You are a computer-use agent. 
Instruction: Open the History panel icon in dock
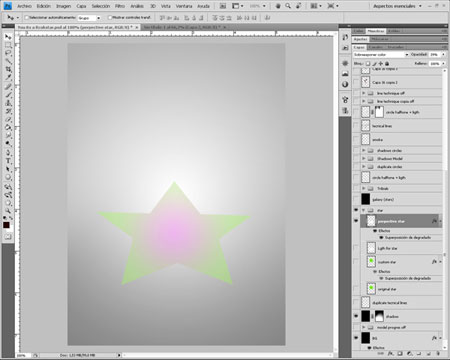tap(345, 37)
